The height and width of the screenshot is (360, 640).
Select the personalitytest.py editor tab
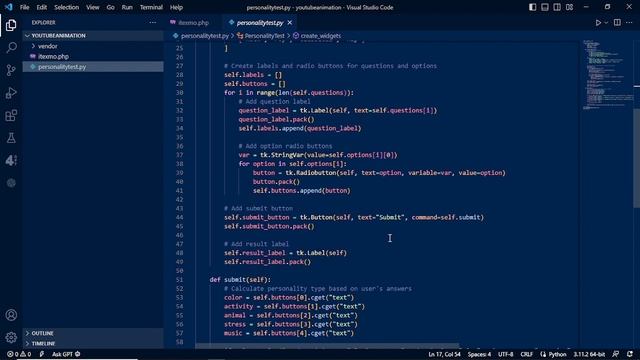tap(260, 23)
